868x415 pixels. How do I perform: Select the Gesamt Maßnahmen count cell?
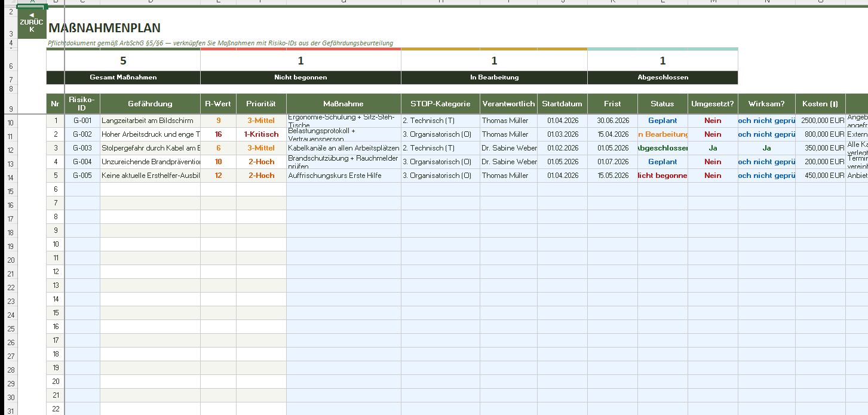tap(123, 61)
